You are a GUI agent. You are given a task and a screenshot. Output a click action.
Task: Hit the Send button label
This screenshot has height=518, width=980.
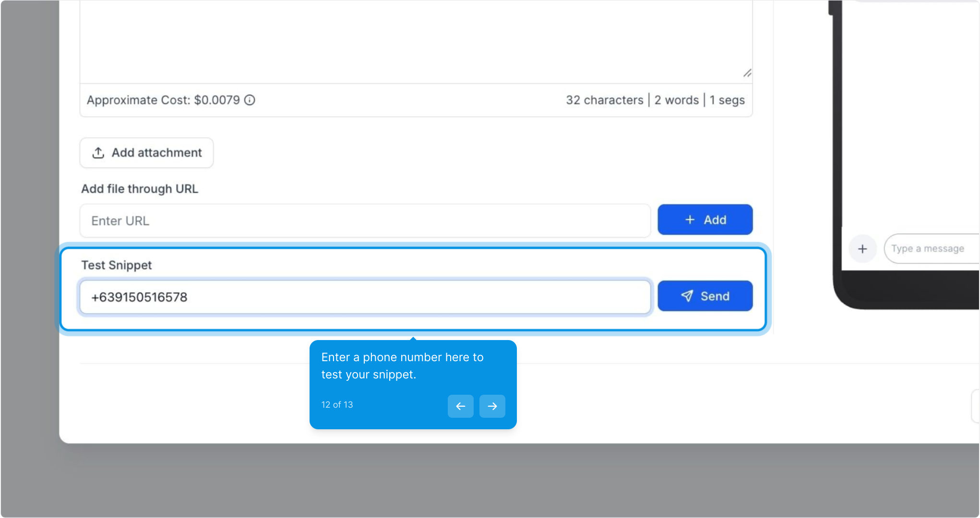click(715, 296)
